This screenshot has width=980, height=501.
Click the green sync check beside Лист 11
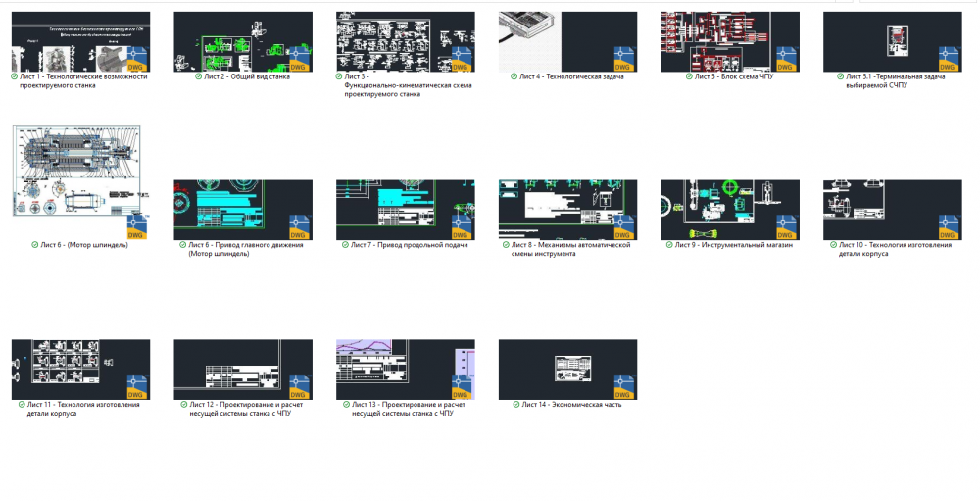click(22, 404)
